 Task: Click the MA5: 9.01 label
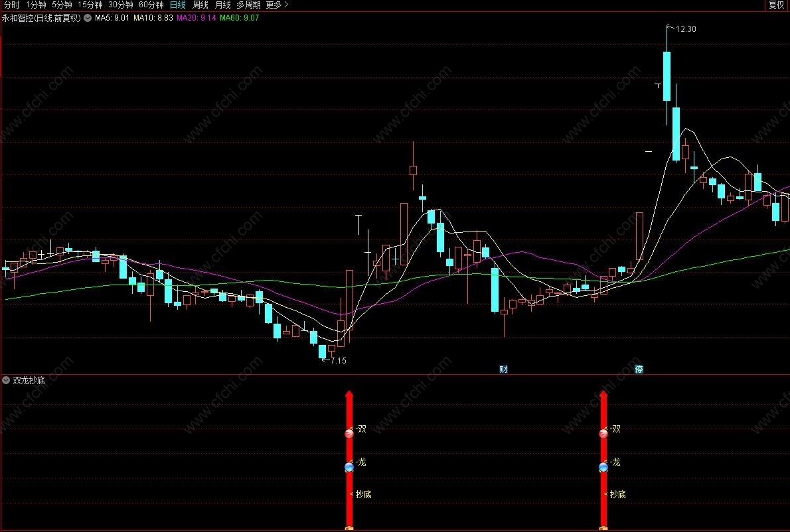112,18
